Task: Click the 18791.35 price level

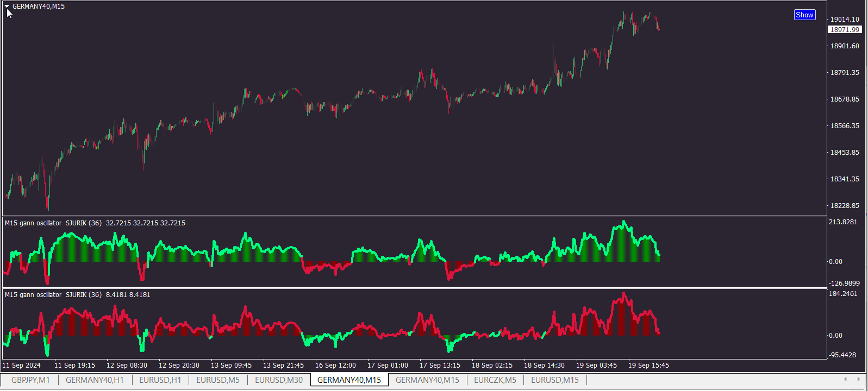Action: click(845, 73)
